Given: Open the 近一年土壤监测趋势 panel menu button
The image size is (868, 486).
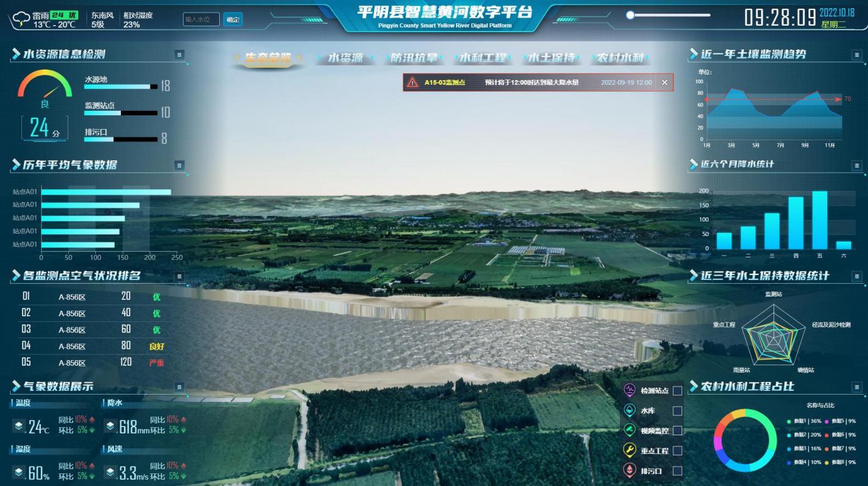Looking at the screenshot, I should coord(857,55).
